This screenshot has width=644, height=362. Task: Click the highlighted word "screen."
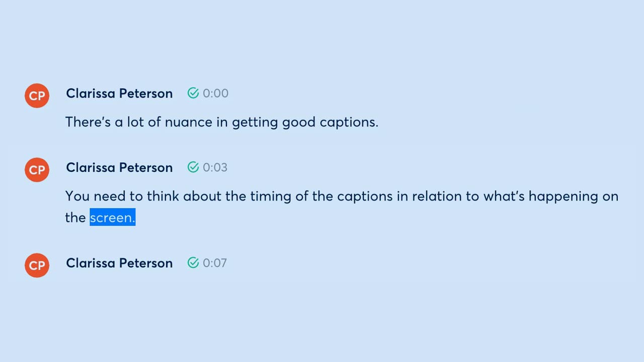coord(112,217)
